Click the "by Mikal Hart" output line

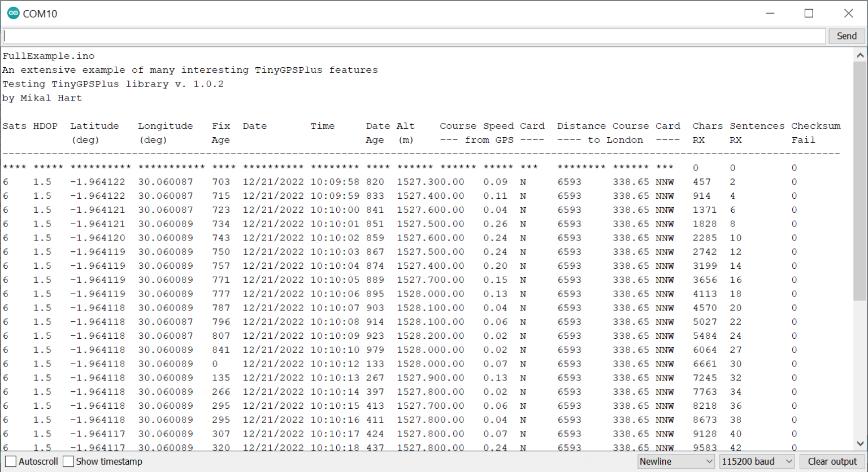(x=42, y=98)
